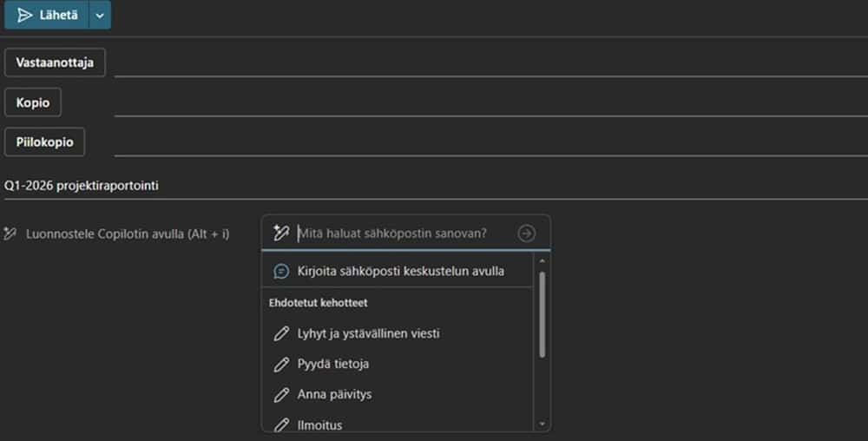Click the chat bubble icon for Kirjoita sähköposti
The width and height of the screenshot is (868, 441).
click(x=281, y=271)
